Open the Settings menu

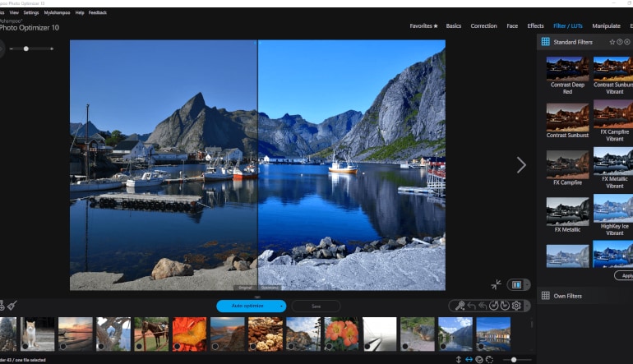[31, 12]
